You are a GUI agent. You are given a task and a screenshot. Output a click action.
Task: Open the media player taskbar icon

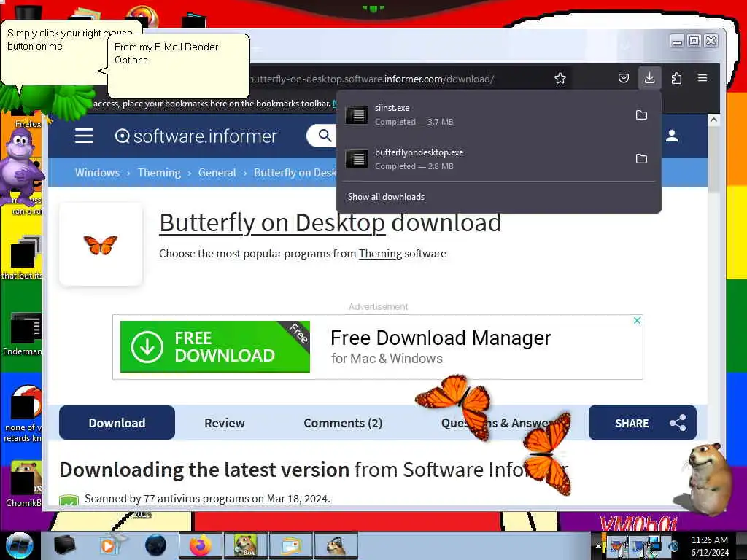[110, 545]
